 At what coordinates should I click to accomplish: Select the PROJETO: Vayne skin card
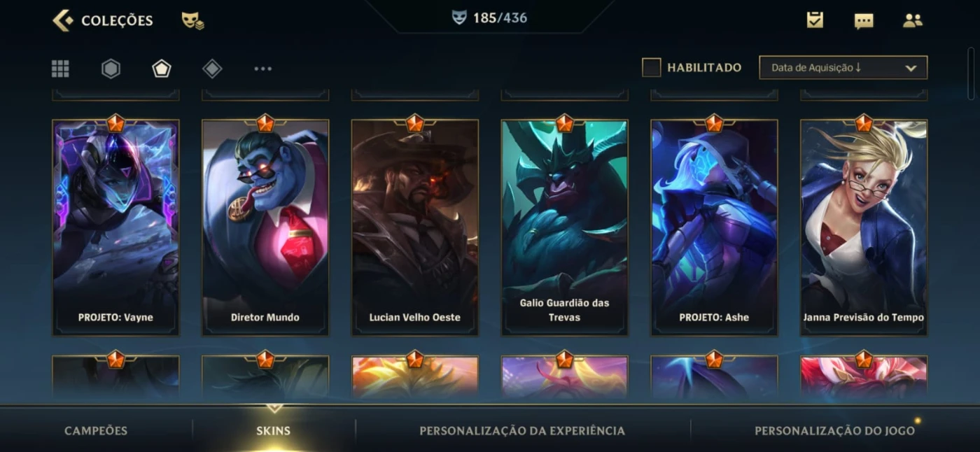pyautogui.click(x=115, y=227)
